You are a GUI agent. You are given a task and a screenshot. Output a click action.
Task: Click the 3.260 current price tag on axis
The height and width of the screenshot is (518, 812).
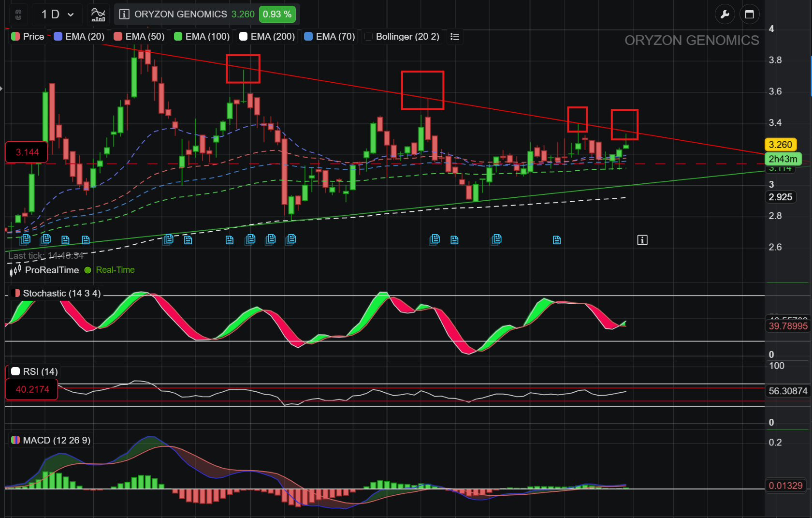click(x=780, y=145)
